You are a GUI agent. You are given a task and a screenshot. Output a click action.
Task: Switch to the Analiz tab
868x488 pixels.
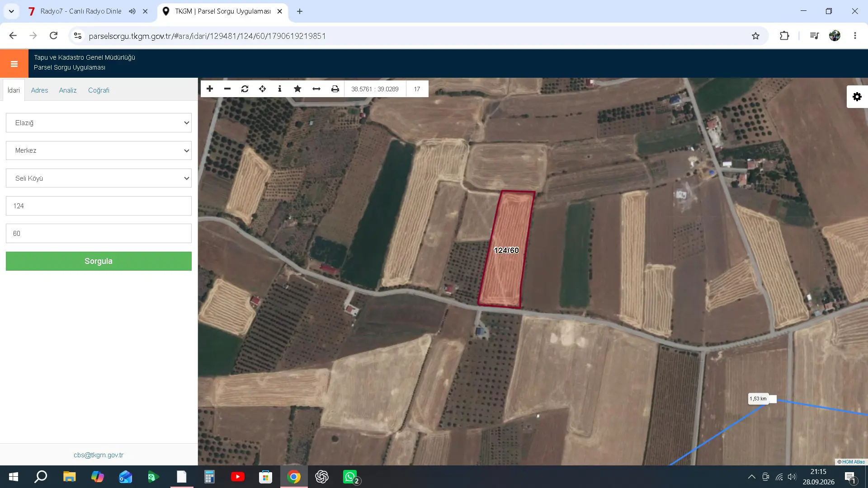(x=68, y=90)
